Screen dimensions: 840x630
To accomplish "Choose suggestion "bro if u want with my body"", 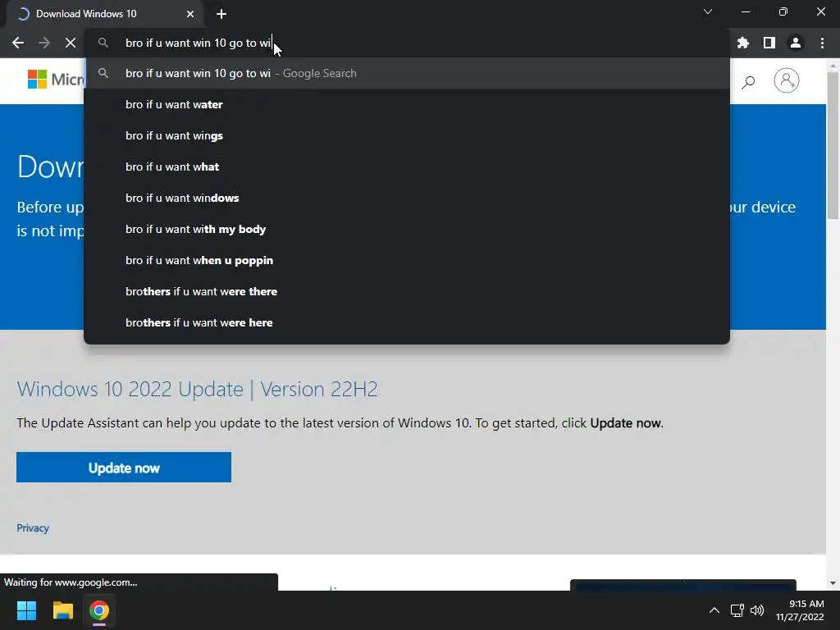I will (x=407, y=229).
